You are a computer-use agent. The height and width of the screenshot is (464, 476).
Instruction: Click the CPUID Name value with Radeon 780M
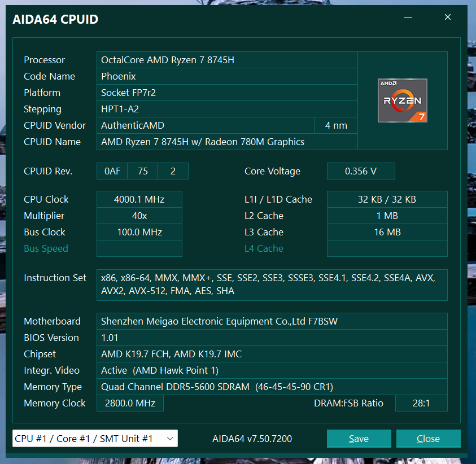point(227,142)
